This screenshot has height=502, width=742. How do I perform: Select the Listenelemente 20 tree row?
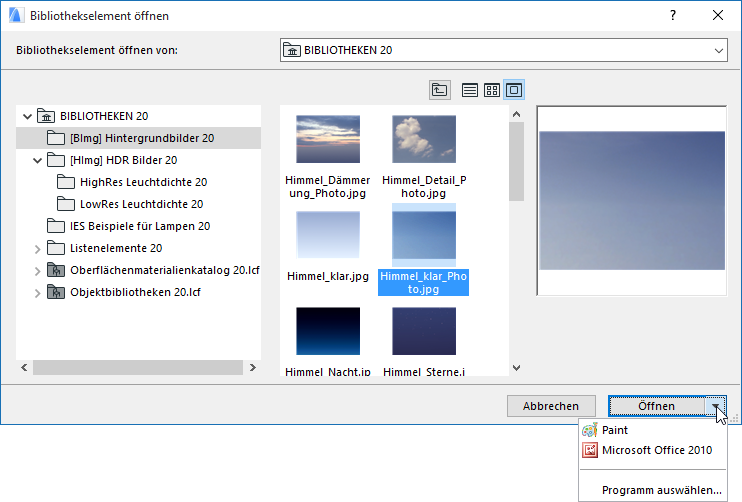[x=138, y=248]
